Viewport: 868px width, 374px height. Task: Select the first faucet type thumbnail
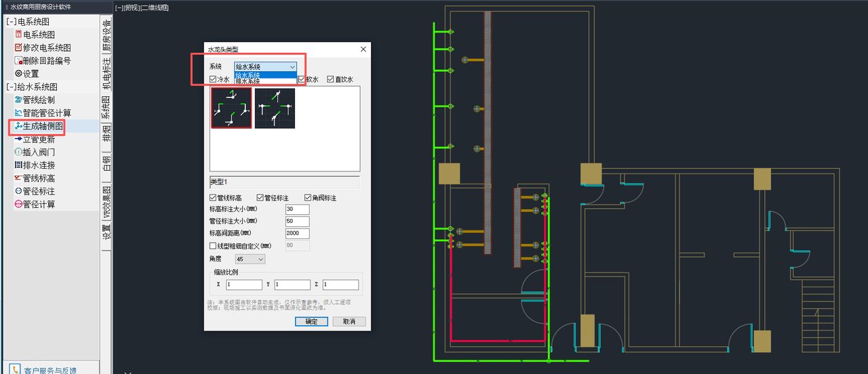pos(231,108)
